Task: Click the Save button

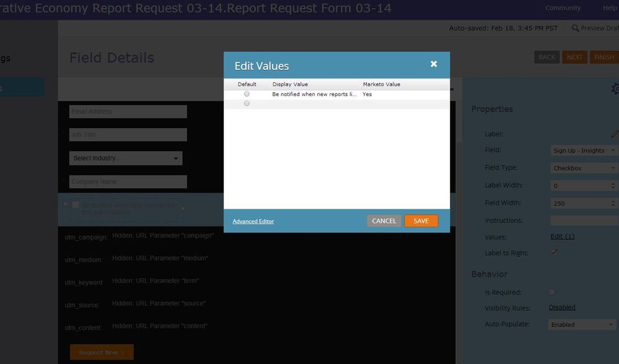Action: [421, 221]
